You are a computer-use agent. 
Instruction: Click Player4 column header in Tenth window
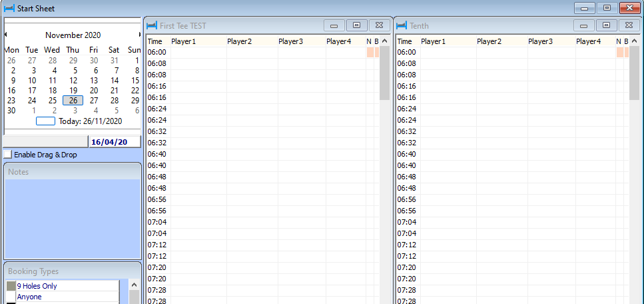(x=595, y=41)
